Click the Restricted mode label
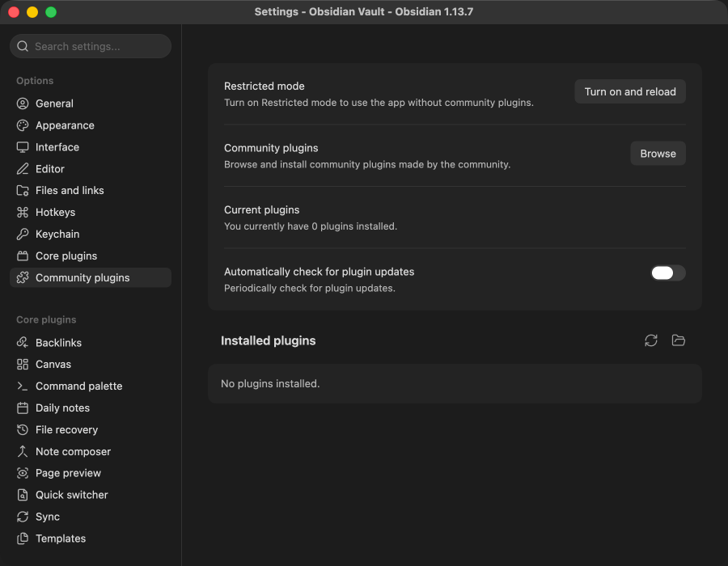 (x=265, y=86)
